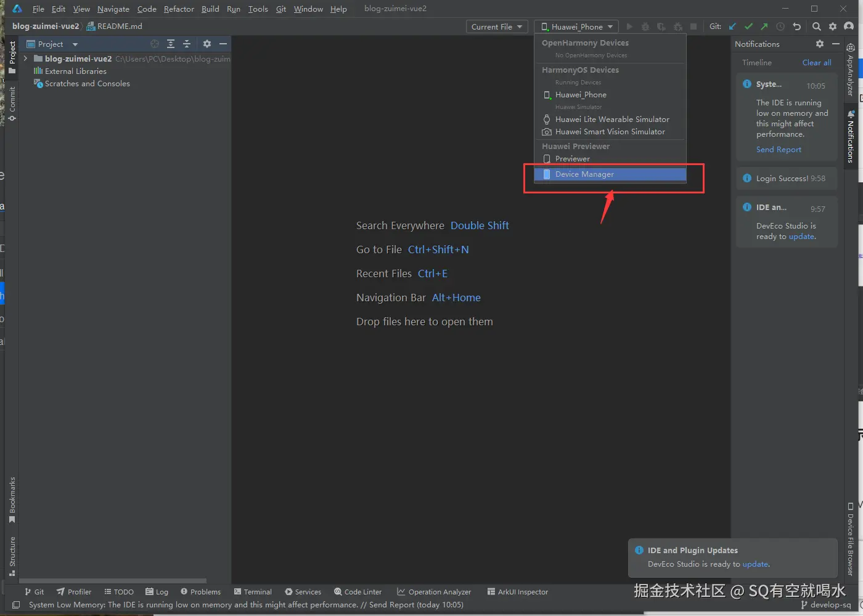This screenshot has width=863, height=616.
Task: Open the Git tool window tab
Action: click(x=34, y=591)
